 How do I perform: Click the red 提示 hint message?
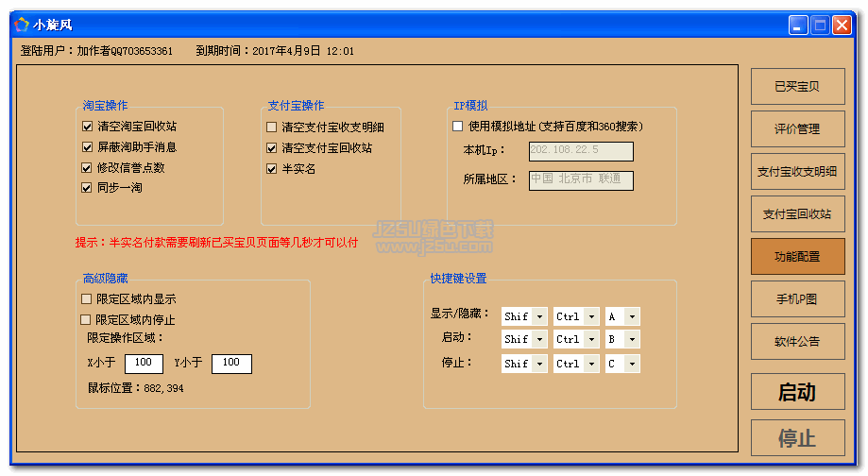tap(216, 243)
